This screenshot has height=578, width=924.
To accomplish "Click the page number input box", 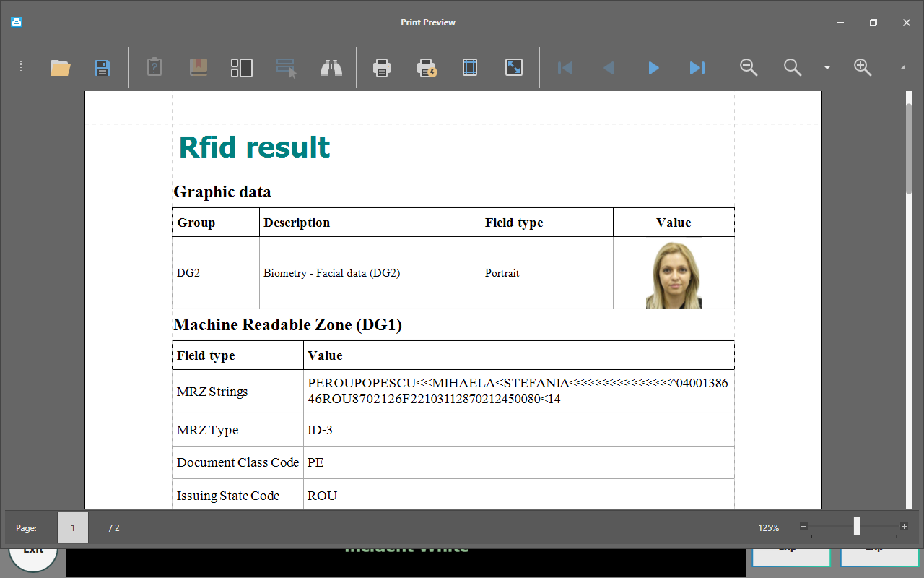I will [x=73, y=527].
